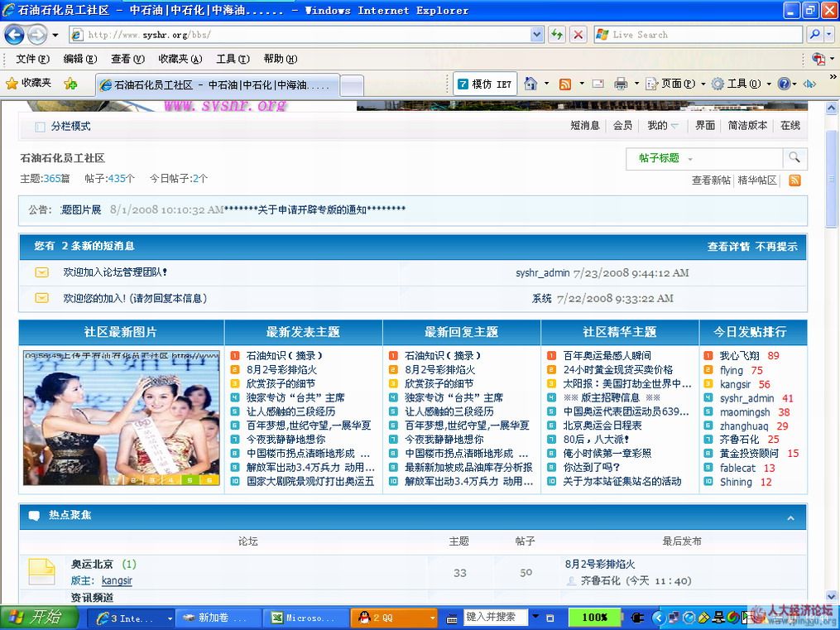Open the kangsir moderator link
Screen dimensions: 840x630
117,580
